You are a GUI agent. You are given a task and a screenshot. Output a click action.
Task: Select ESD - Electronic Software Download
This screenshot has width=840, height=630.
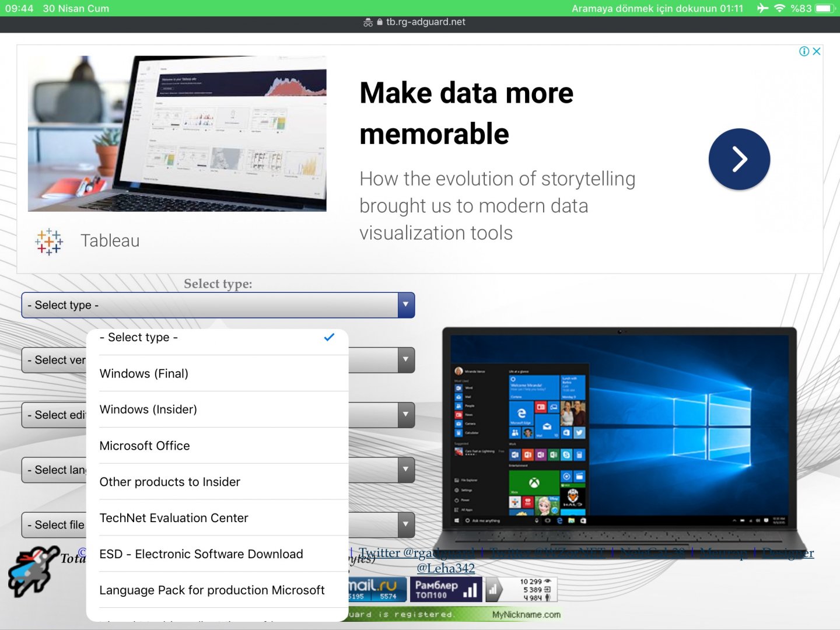pyautogui.click(x=218, y=554)
